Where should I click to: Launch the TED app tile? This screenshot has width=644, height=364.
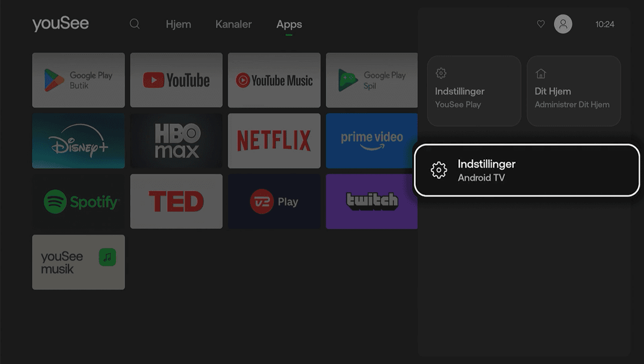(x=176, y=202)
